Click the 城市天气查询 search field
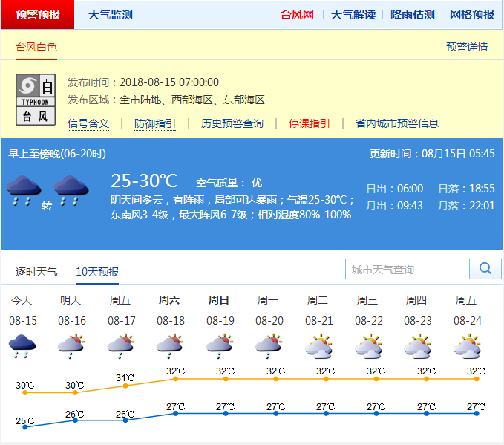The image size is (504, 445). tap(408, 269)
